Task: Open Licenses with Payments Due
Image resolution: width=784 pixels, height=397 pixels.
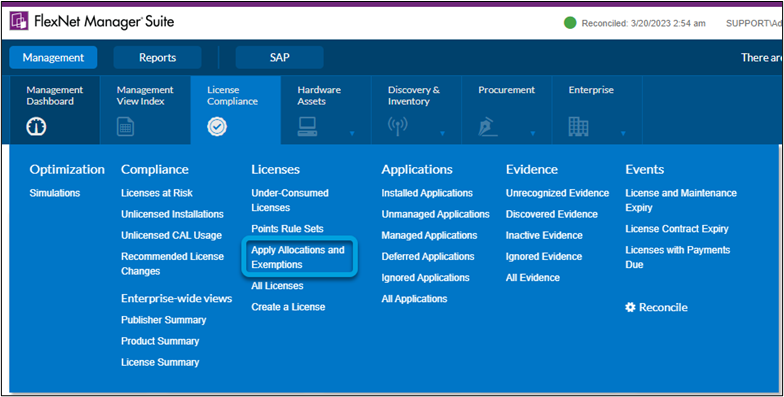Action: 678,257
